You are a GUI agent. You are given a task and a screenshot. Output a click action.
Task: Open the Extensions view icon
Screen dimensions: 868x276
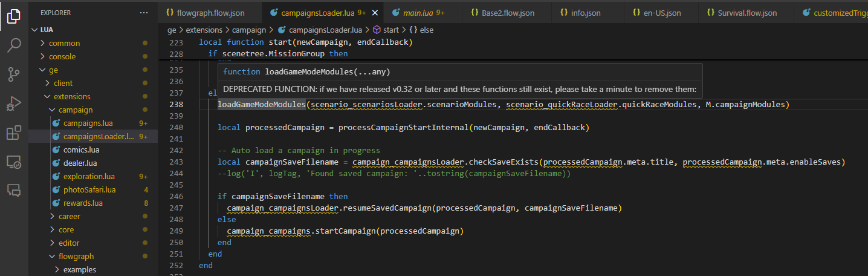pyautogui.click(x=14, y=133)
